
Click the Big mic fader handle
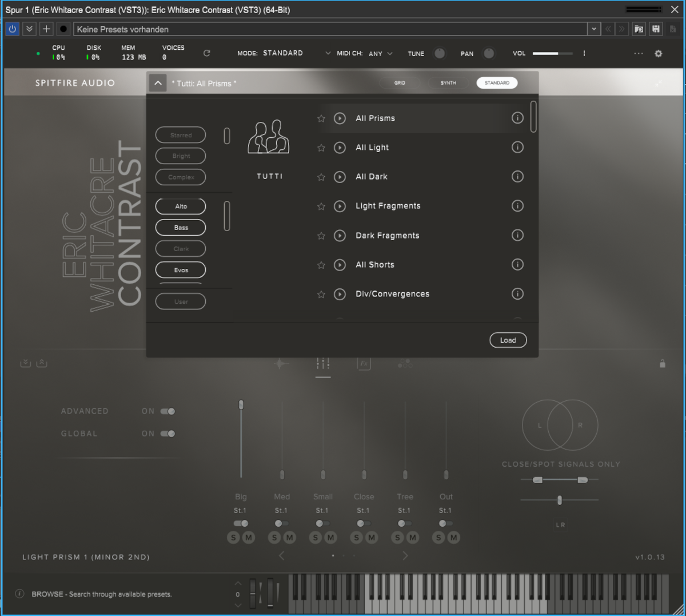tap(241, 405)
